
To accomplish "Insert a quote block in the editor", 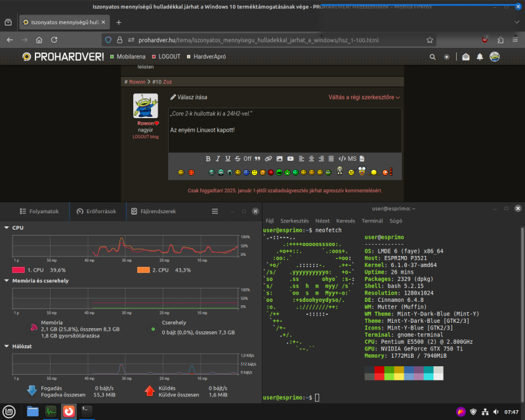I will pyautogui.click(x=257, y=159).
